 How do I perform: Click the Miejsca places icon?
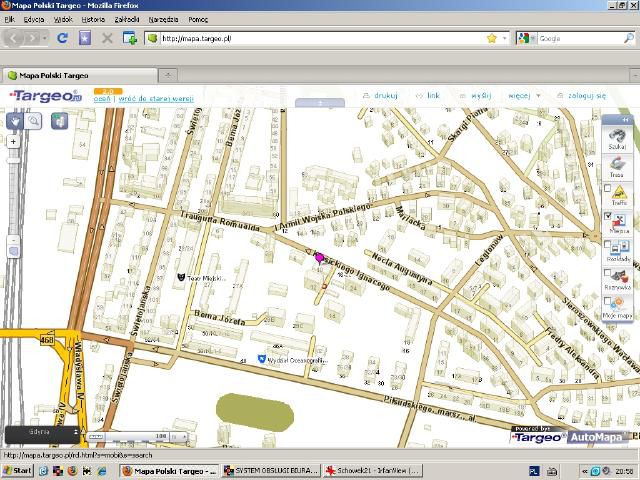(x=620, y=220)
